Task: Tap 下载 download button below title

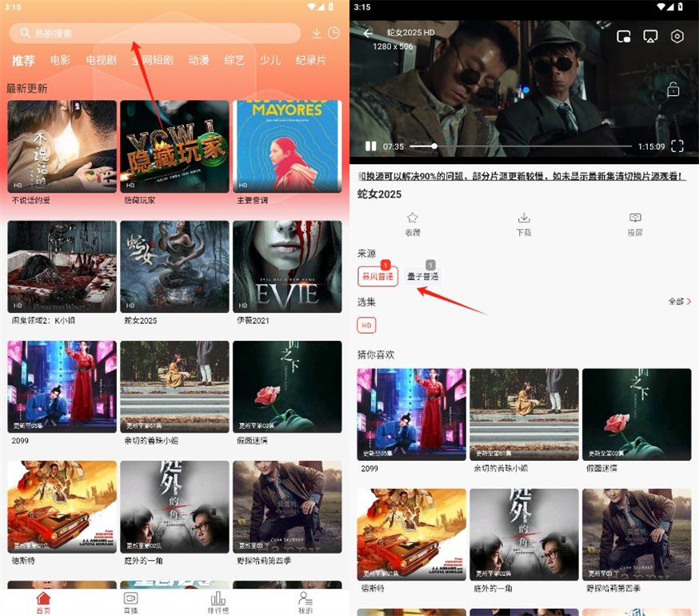Action: 524,224
